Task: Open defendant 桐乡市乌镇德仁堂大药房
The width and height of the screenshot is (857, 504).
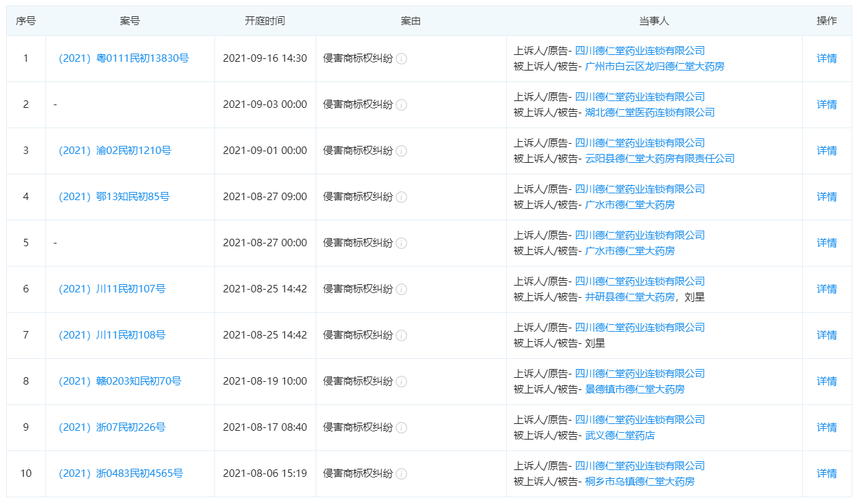Action: [x=640, y=482]
